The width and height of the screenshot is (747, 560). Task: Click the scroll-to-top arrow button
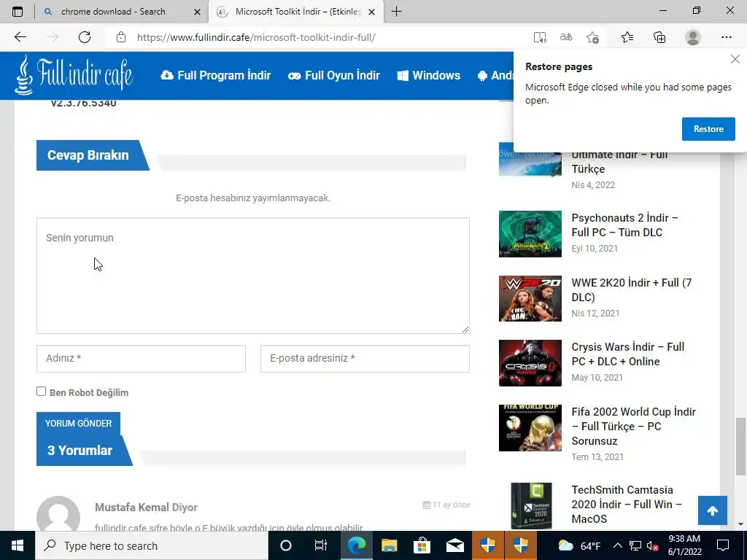coord(713,510)
